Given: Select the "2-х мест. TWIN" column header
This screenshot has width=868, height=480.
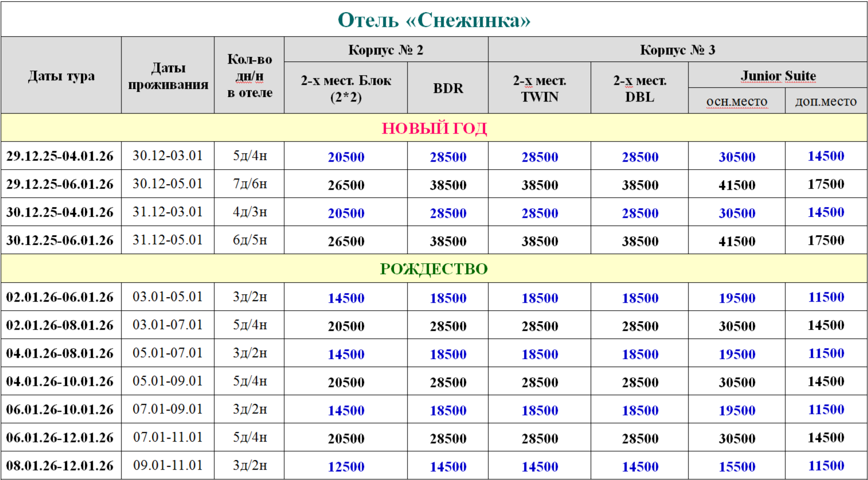Looking at the screenshot, I should pos(539,88).
